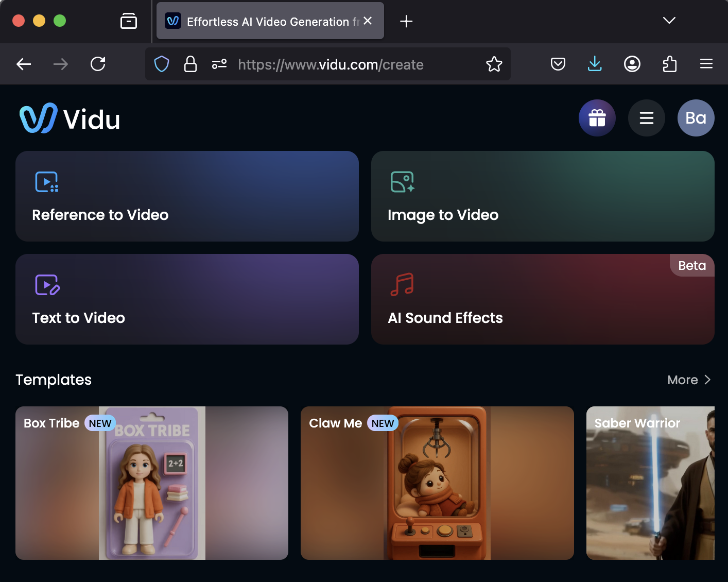Open the Saber Warrior template
The image size is (728, 582).
click(x=650, y=483)
